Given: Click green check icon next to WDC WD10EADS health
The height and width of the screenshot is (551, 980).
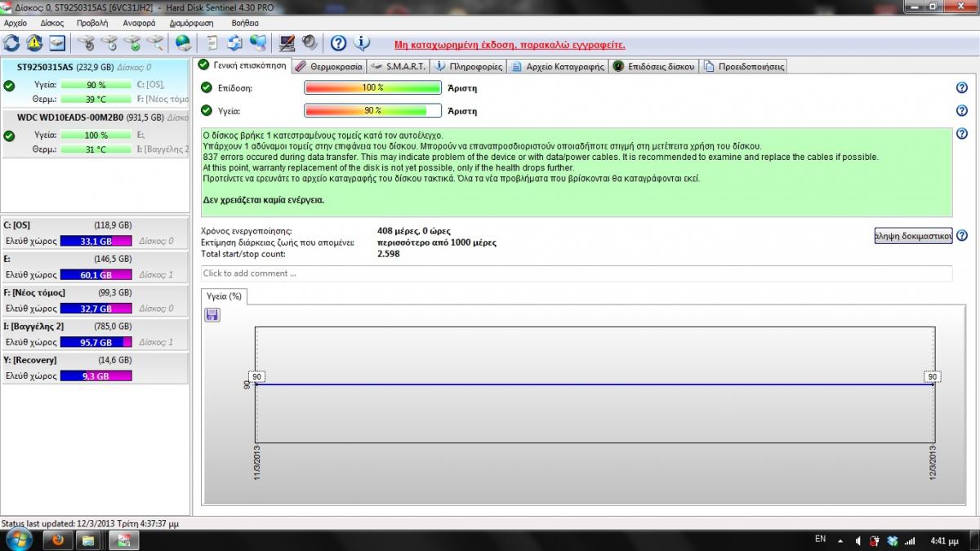Looking at the screenshot, I should (9, 135).
